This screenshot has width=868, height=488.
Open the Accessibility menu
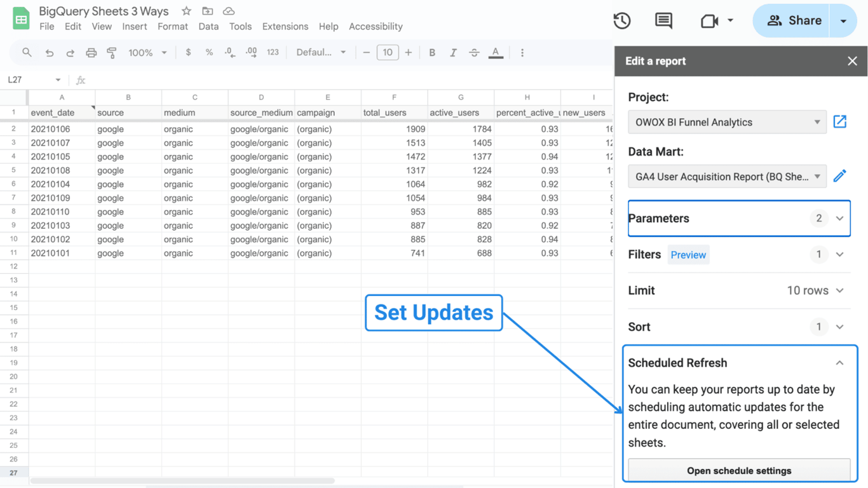tap(376, 27)
